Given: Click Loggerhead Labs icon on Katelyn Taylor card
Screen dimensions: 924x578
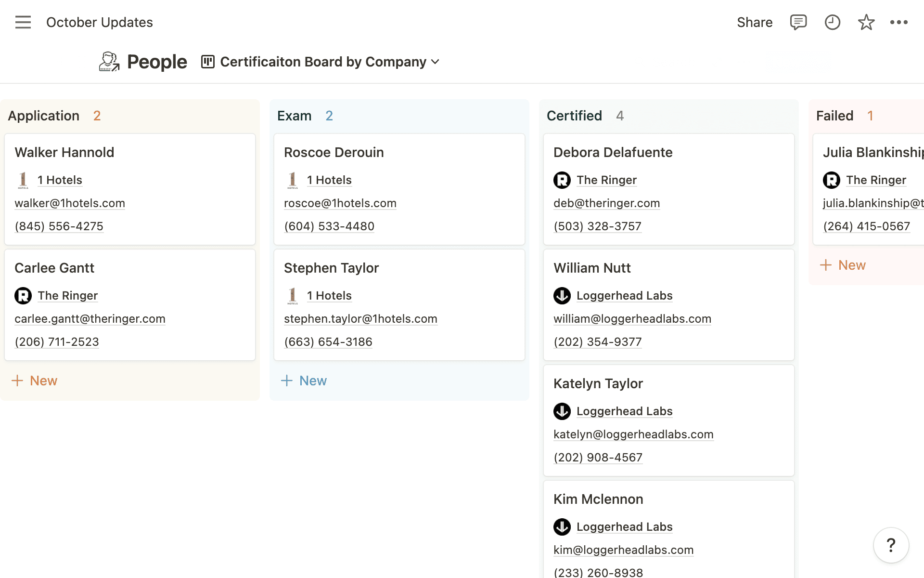Looking at the screenshot, I should [562, 411].
